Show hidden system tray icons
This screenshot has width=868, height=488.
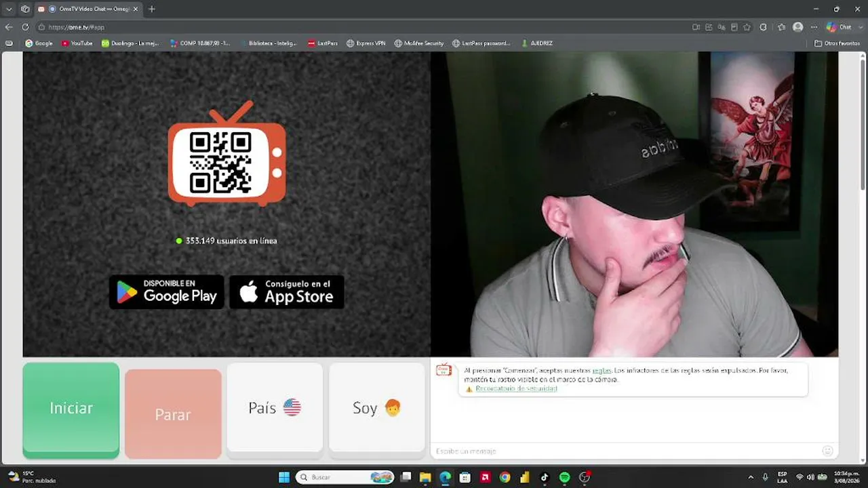[750, 477]
